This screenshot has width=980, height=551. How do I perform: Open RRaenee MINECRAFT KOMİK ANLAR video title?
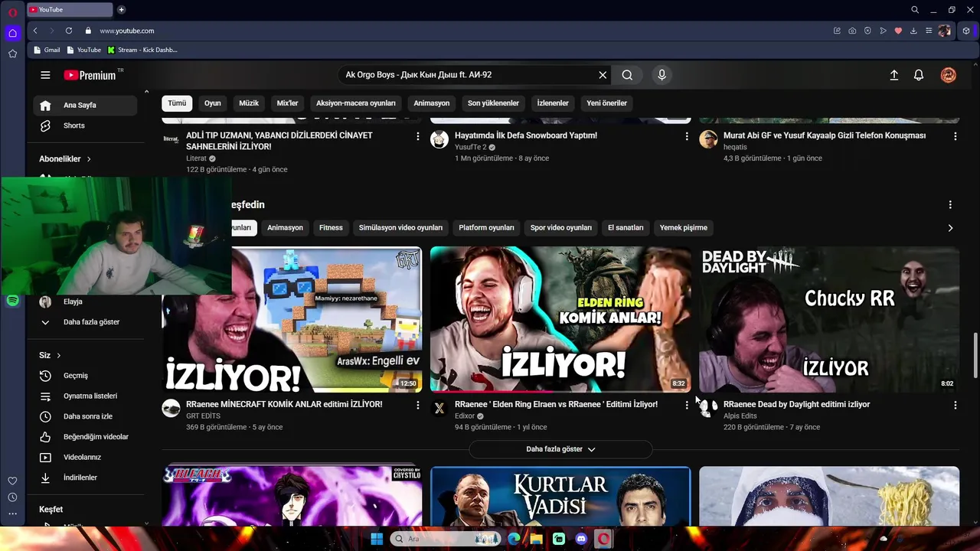[x=284, y=404]
